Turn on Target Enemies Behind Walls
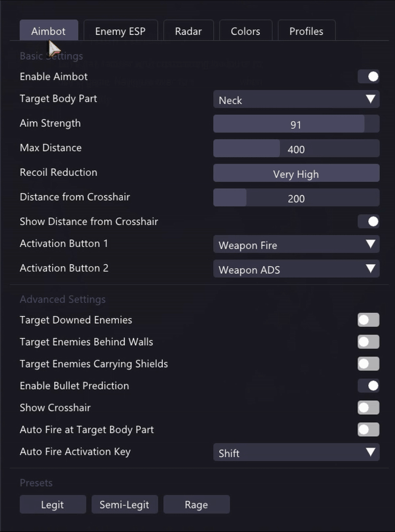This screenshot has width=395, height=532. point(368,342)
